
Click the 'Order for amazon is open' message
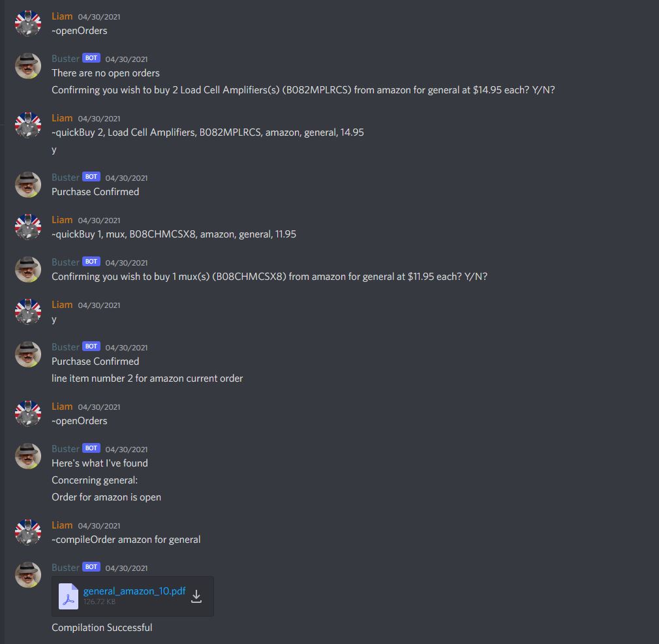coord(106,497)
